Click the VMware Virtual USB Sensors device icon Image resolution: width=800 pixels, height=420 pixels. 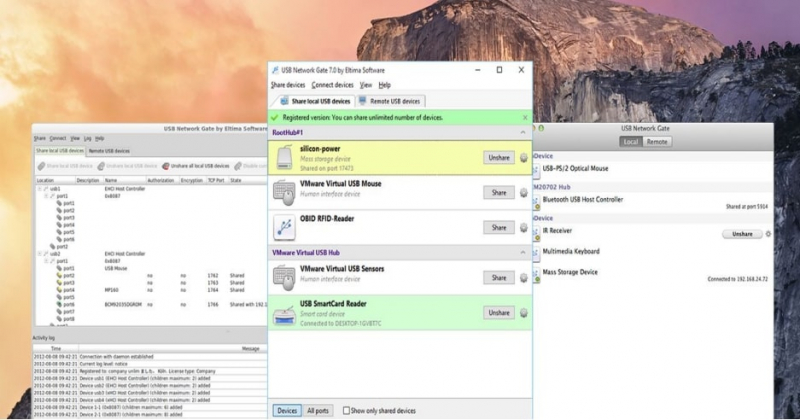(284, 278)
